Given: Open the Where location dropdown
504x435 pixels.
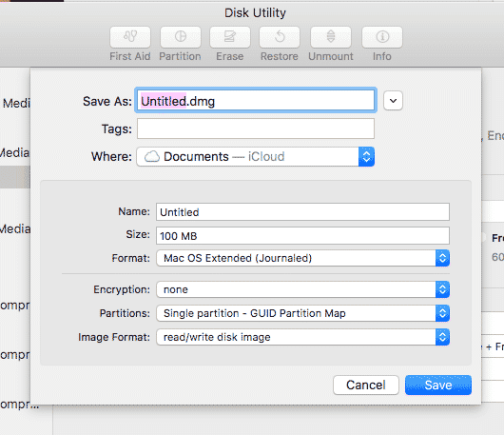Looking at the screenshot, I should tap(255, 157).
